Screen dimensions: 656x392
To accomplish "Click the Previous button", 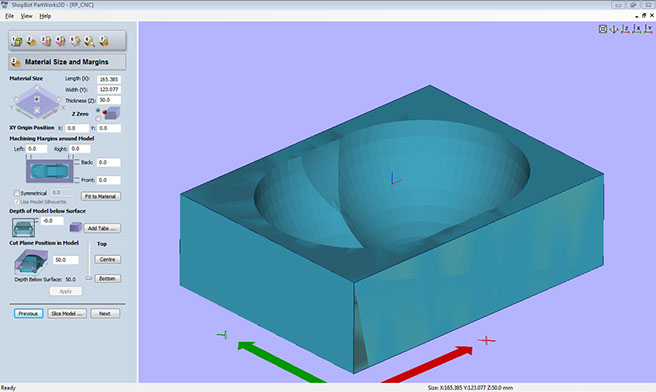I will (x=28, y=313).
